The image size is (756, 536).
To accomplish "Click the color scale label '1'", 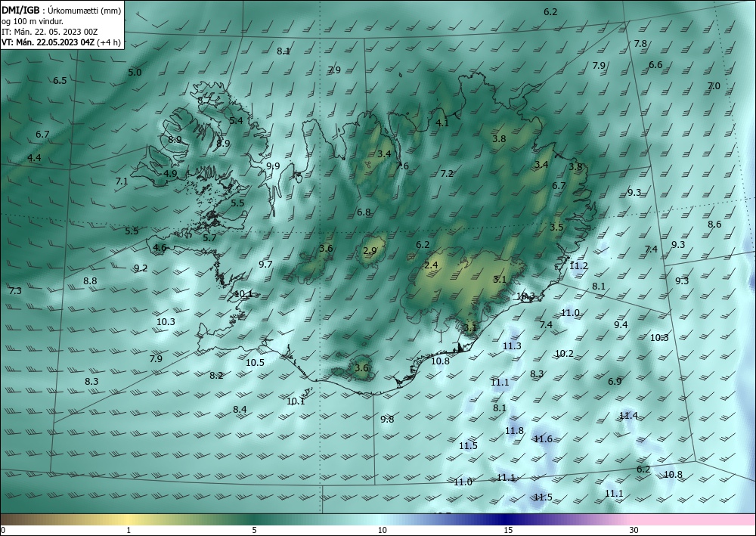I will (x=129, y=531).
